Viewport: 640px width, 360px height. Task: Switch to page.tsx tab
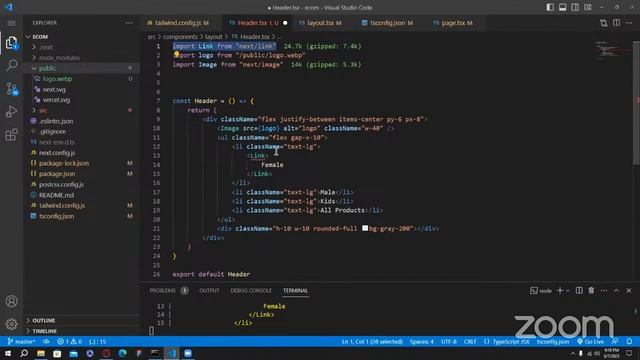(x=453, y=23)
